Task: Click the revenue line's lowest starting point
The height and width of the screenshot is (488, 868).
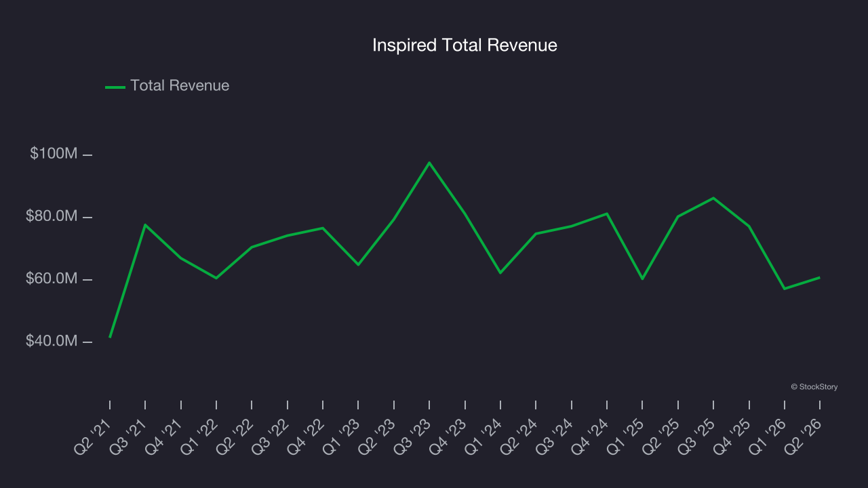Action: click(110, 337)
